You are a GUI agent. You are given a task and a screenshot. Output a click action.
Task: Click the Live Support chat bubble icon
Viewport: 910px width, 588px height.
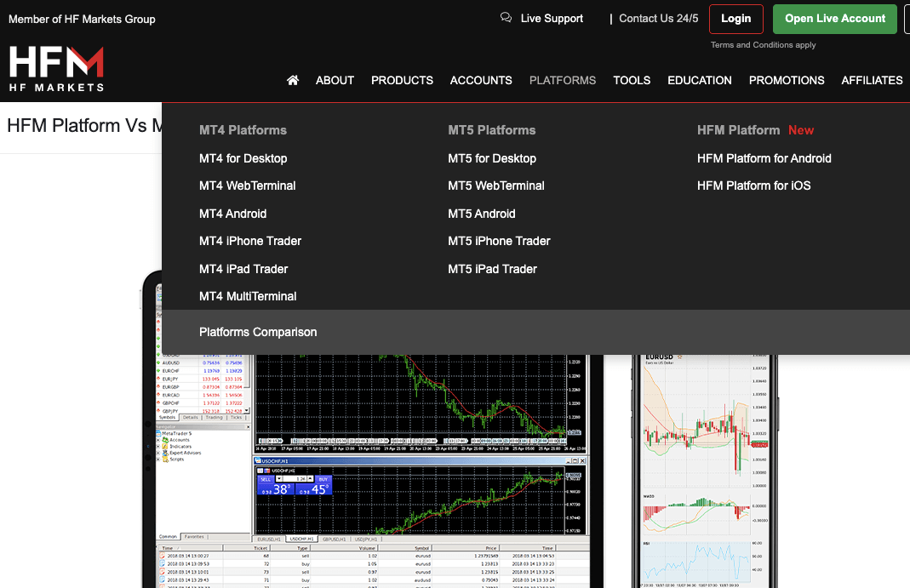point(506,18)
